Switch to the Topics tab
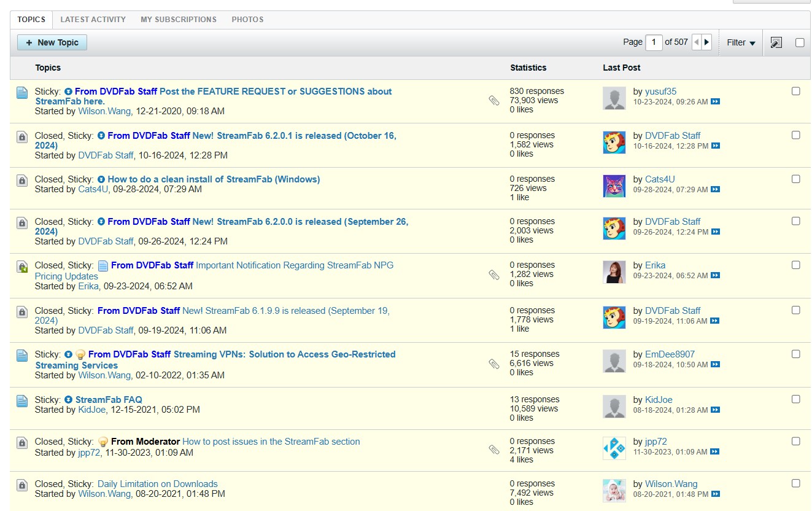This screenshot has height=511, width=812. [31, 20]
